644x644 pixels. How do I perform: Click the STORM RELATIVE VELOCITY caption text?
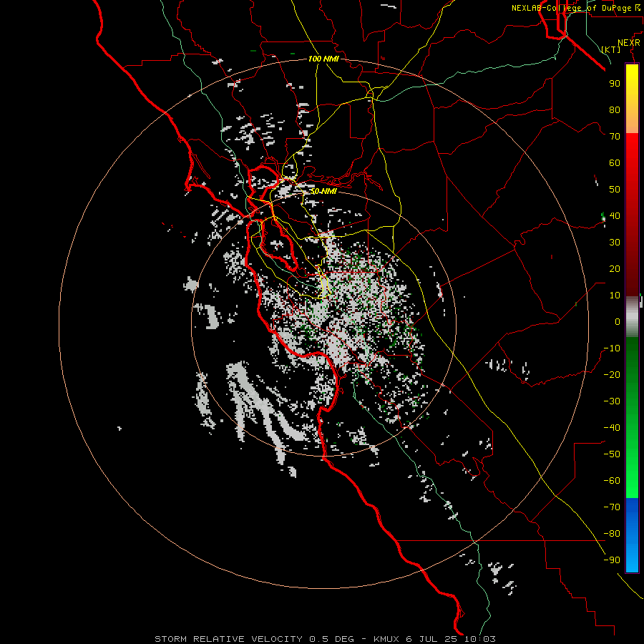pos(230,639)
